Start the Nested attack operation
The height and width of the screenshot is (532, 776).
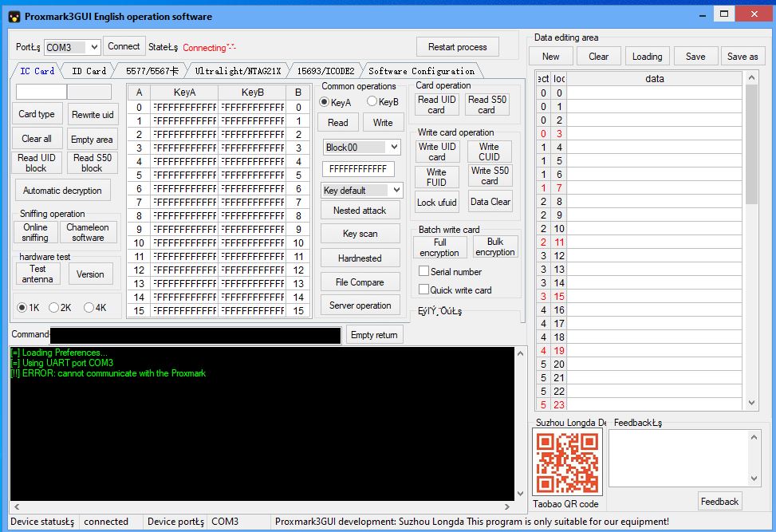click(359, 211)
